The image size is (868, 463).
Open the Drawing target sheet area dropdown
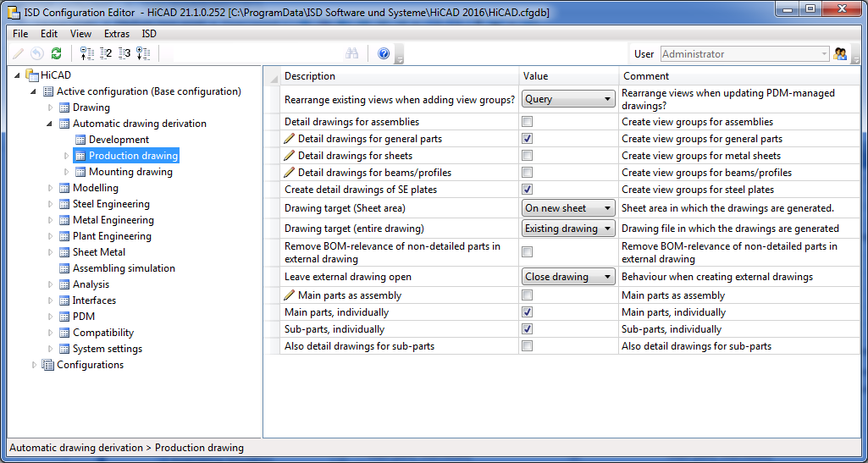tap(568, 208)
